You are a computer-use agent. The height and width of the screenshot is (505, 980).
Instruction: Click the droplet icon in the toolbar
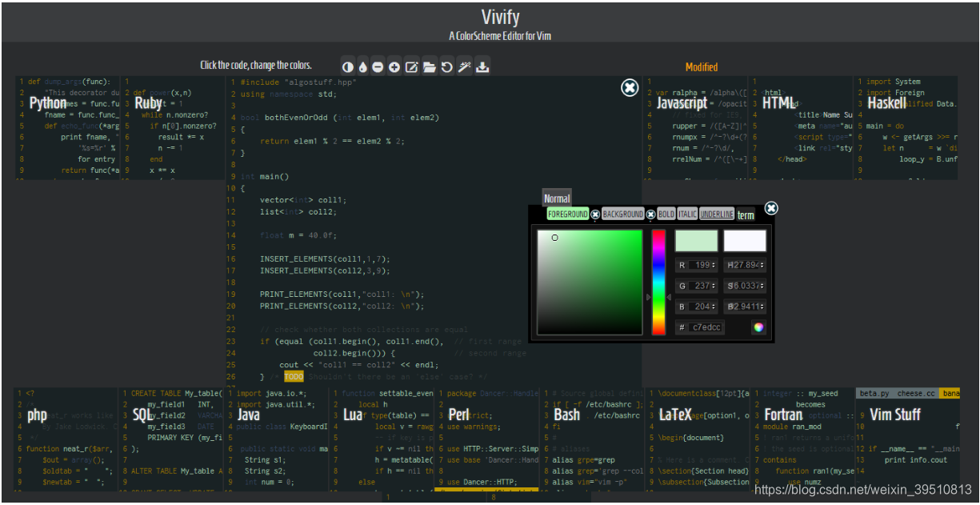362,67
